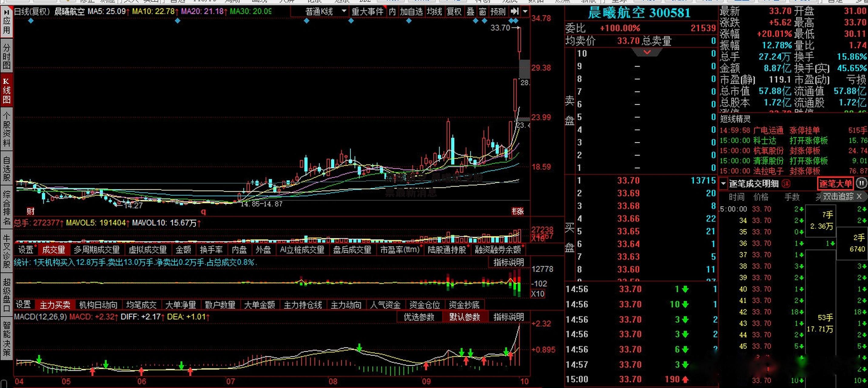Open 综合排名 ranking sidebar
Image resolution: width=868 pixels, height=388 pixels.
click(x=6, y=207)
